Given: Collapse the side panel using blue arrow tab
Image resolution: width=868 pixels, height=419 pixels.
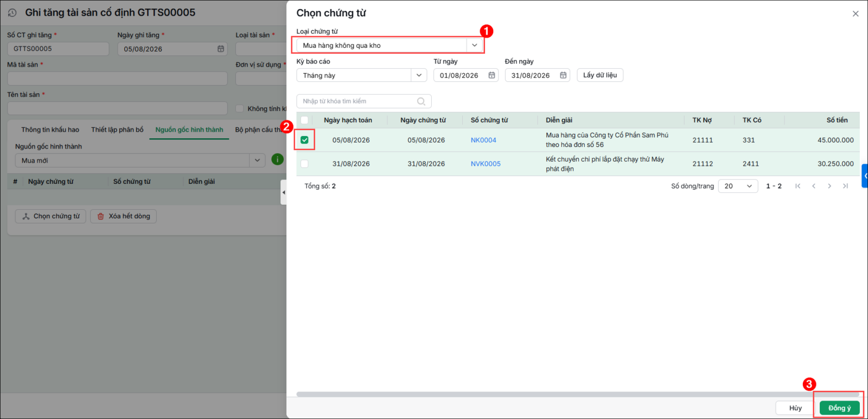Looking at the screenshot, I should coord(865,176).
